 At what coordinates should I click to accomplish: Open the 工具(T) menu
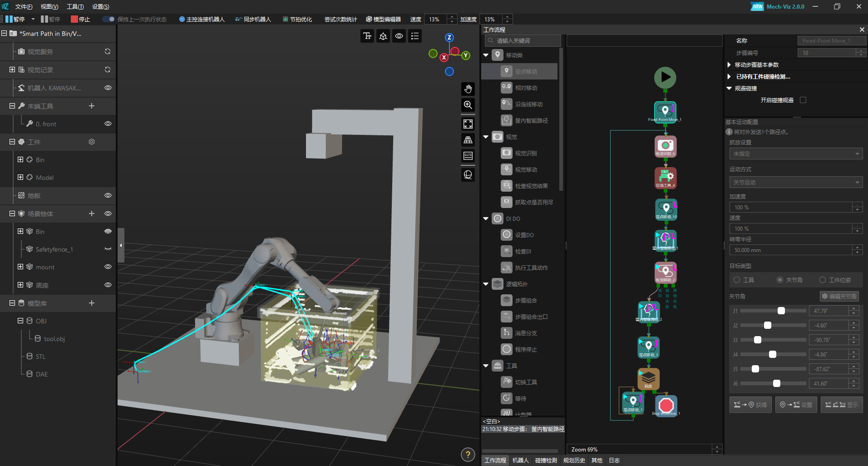click(75, 6)
